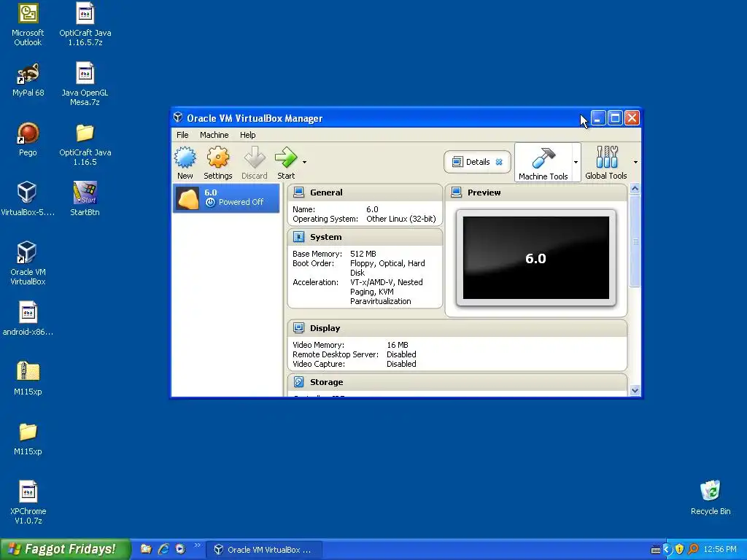Open the File menu
This screenshot has height=560, width=747.
182,135
